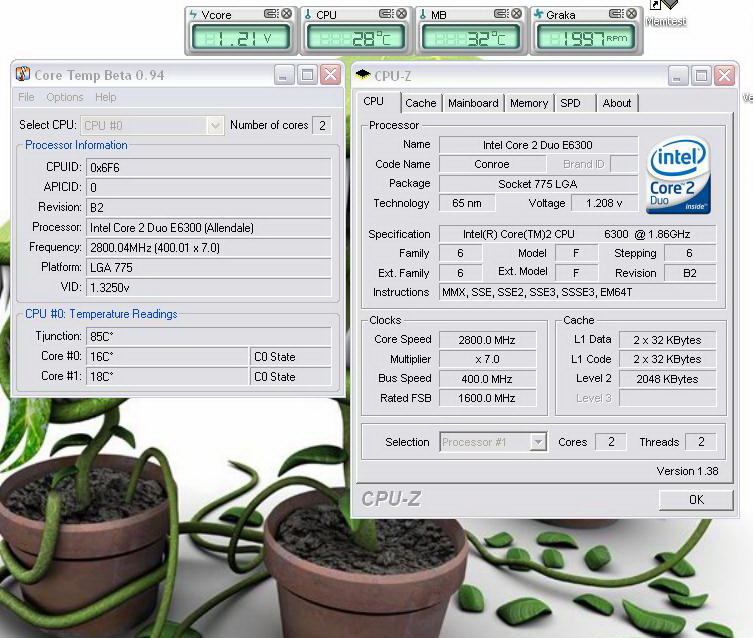Open the File menu in Core Temp
753x638 pixels.
(x=26, y=97)
